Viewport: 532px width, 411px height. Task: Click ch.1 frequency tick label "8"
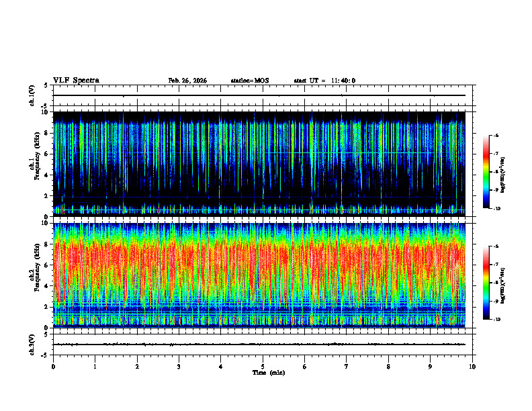(x=46, y=133)
